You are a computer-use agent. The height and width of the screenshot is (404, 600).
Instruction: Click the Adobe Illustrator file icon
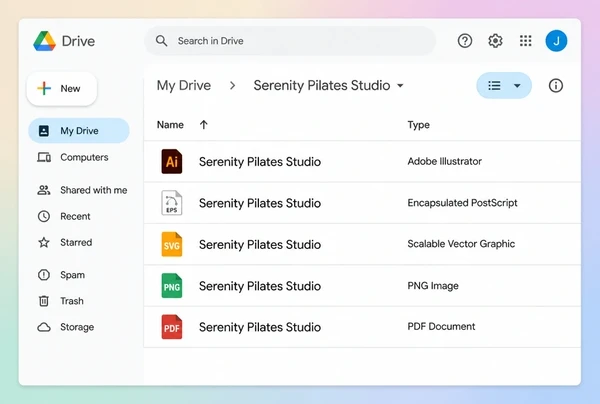[x=171, y=161]
